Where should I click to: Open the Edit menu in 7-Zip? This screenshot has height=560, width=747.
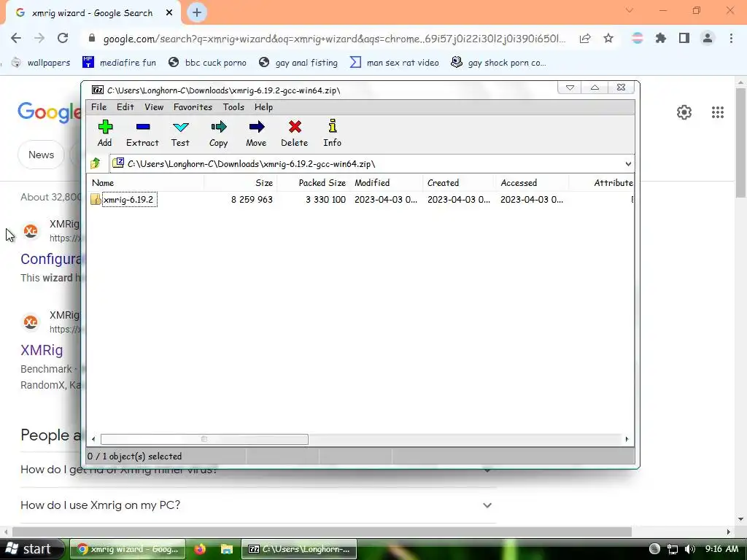(125, 107)
